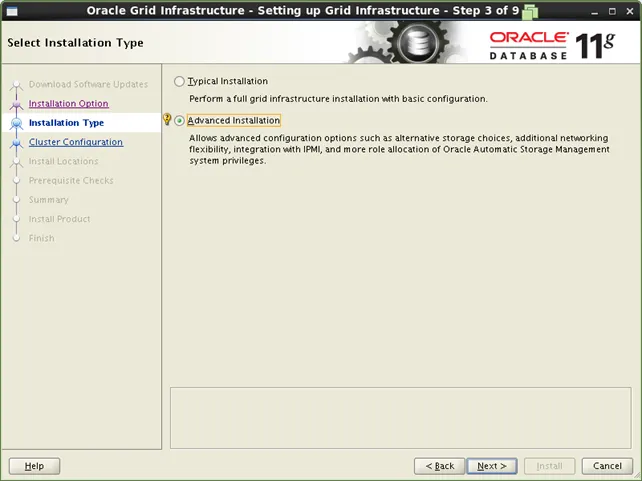The image size is (642, 481).
Task: Open the Installation Option step link
Action: (x=68, y=104)
